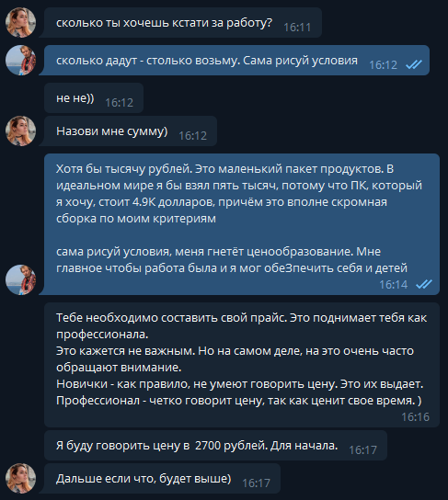Click the outgoing message 'Сама рисуй условия'
448x500 pixels.
point(236,61)
